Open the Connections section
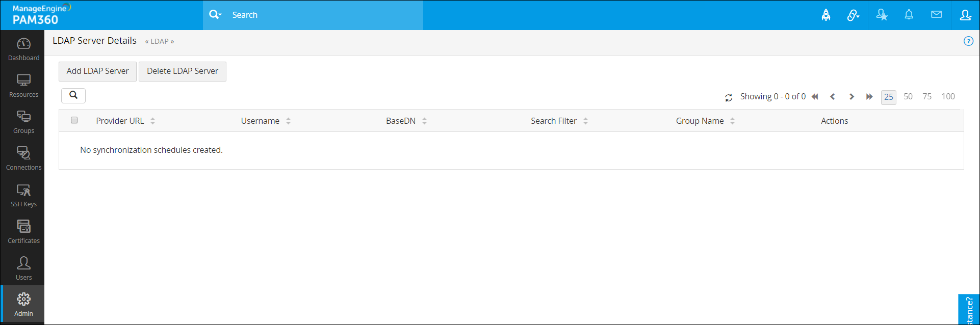 23,159
